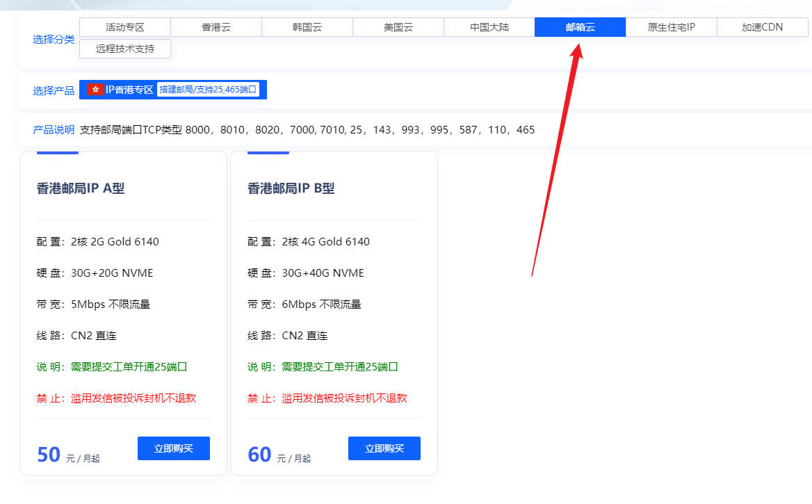Select the 活动专区 category tab
This screenshot has width=812, height=504.
[125, 27]
